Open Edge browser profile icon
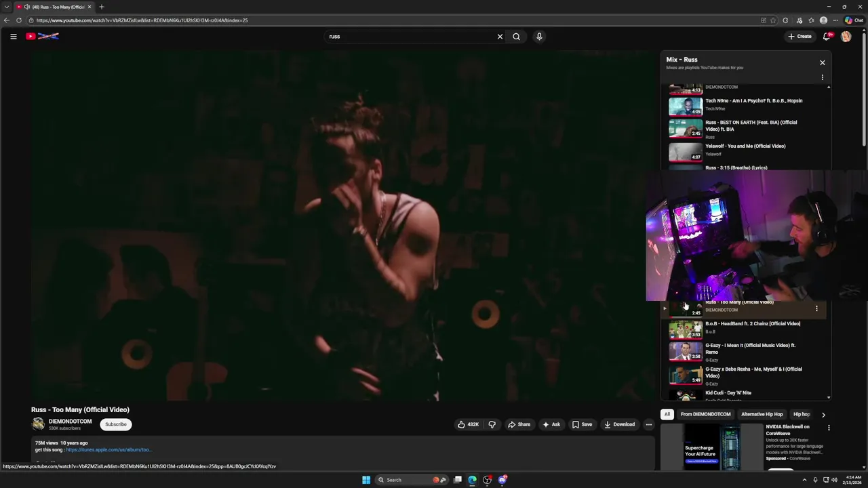The image size is (868, 488). (x=823, y=20)
